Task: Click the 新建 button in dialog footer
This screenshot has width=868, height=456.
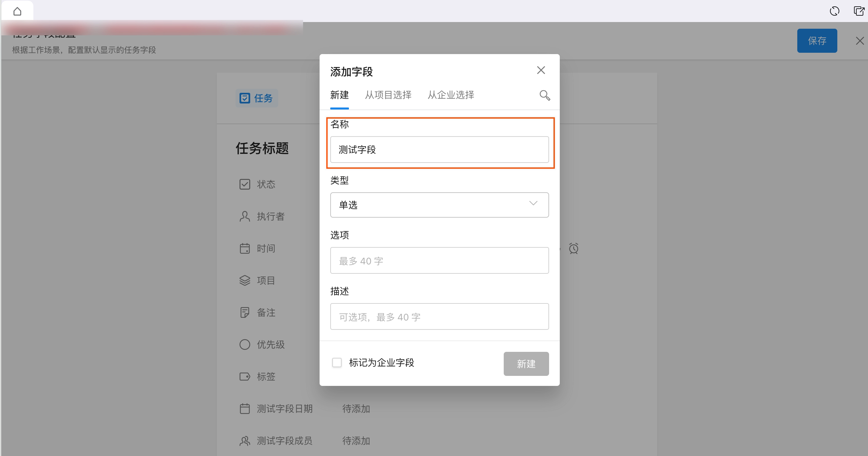Action: coord(526,364)
